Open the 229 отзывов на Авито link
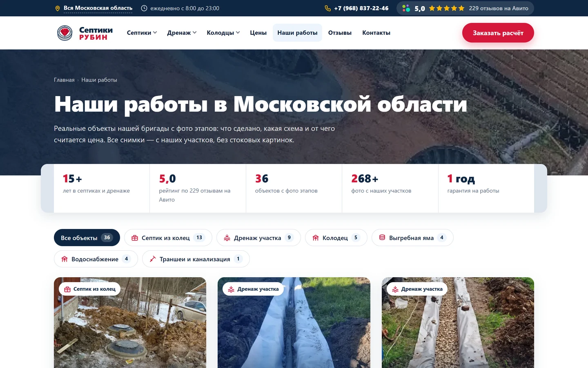The image size is (588, 368). coord(499,8)
